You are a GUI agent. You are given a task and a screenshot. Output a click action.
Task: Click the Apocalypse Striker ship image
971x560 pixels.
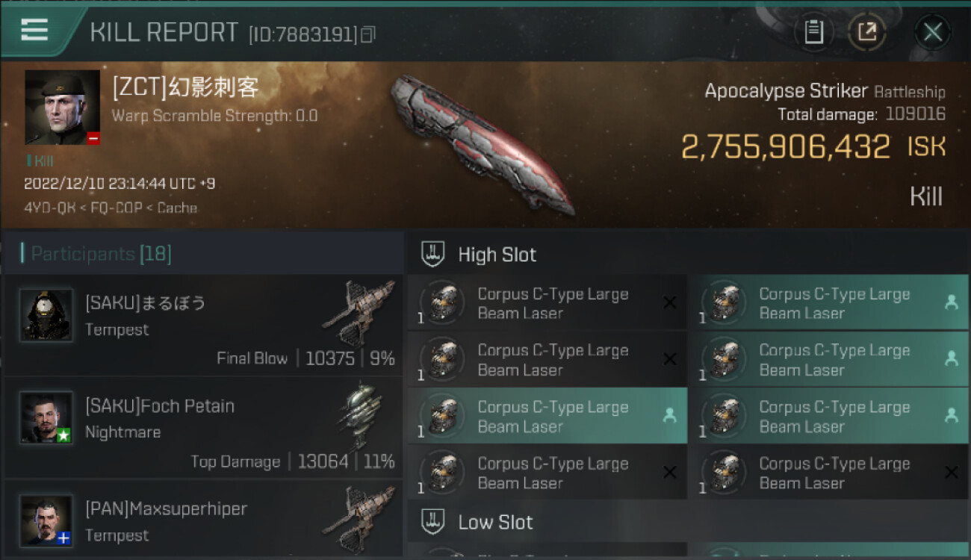pos(483,144)
